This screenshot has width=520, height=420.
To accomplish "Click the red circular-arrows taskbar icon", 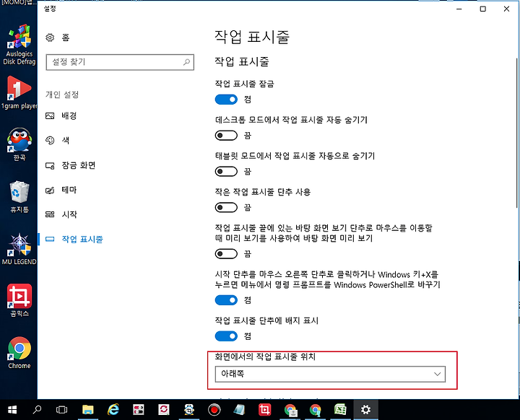I will [163, 410].
